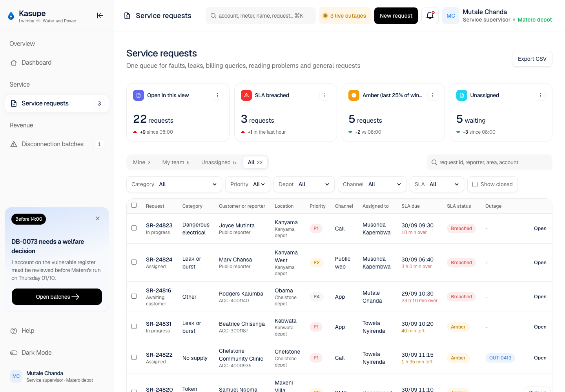Open the notifications bell
Image resolution: width=565 pixels, height=392 pixels.
point(430,16)
